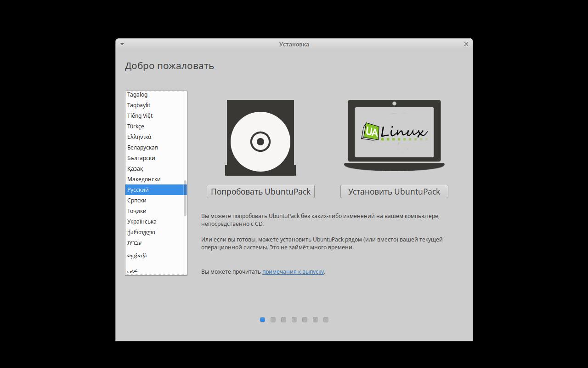Click the Попробовать UbuntuPack button
This screenshot has height=368, width=588.
coord(260,192)
